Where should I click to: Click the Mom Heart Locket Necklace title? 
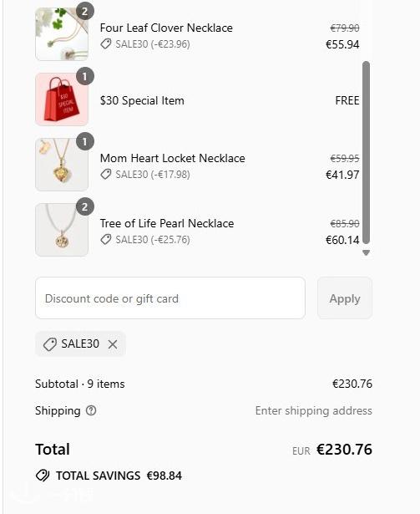point(172,158)
